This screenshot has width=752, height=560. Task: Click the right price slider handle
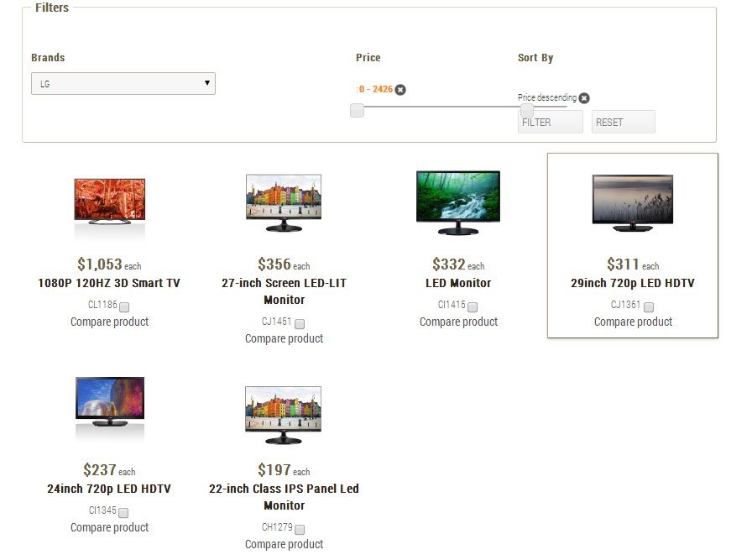[x=526, y=110]
